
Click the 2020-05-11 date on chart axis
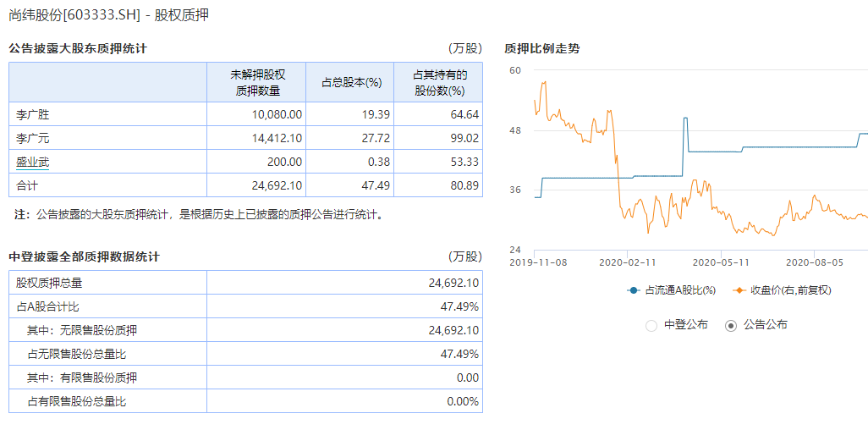pos(721,262)
